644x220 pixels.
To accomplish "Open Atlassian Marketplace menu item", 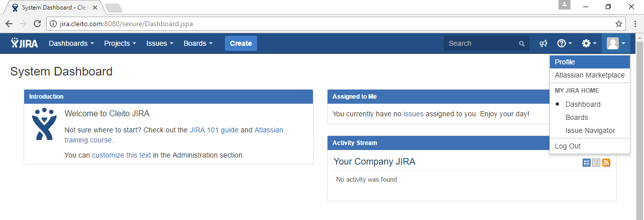I will point(590,75).
